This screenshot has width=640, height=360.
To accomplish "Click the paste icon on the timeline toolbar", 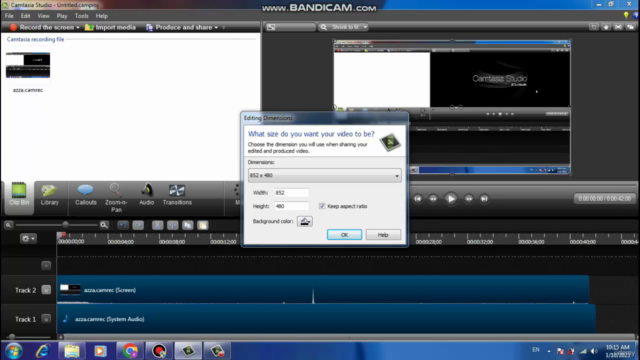I will coord(203,225).
